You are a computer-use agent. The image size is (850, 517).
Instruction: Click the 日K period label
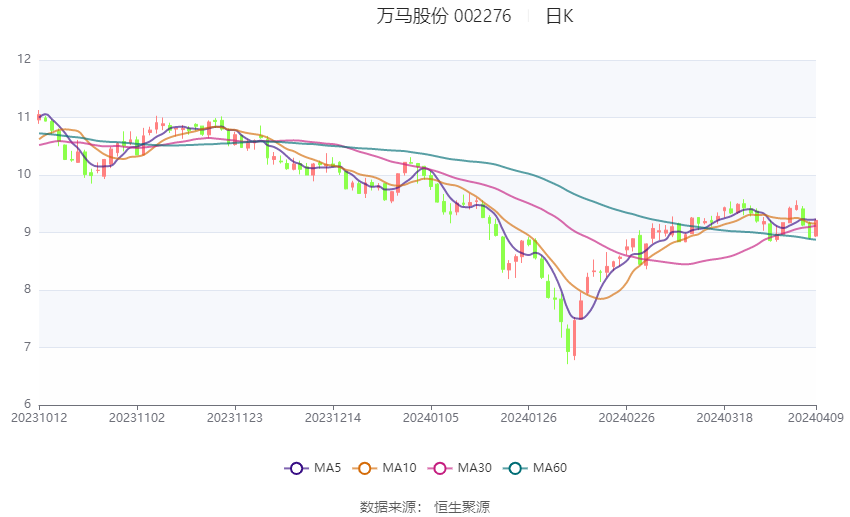559,16
